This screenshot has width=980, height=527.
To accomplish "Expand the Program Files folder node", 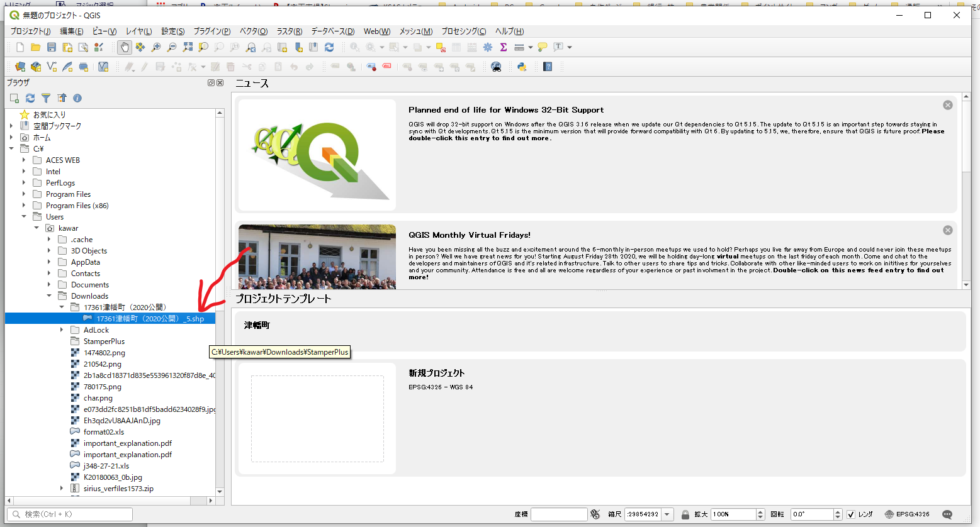I will click(24, 194).
